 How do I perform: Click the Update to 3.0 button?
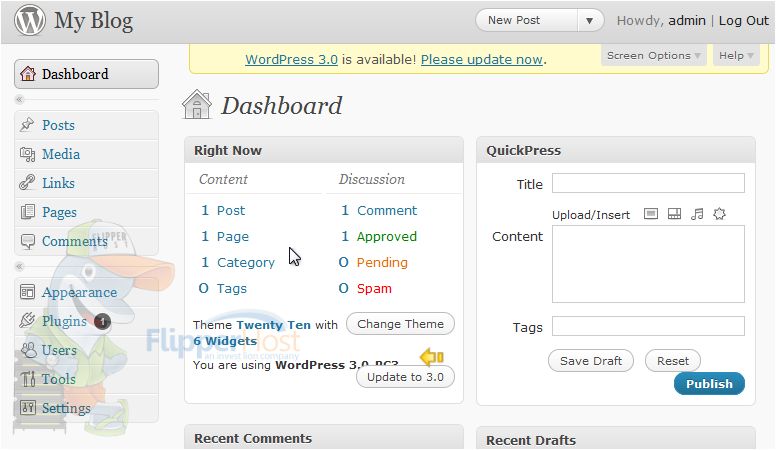click(405, 377)
